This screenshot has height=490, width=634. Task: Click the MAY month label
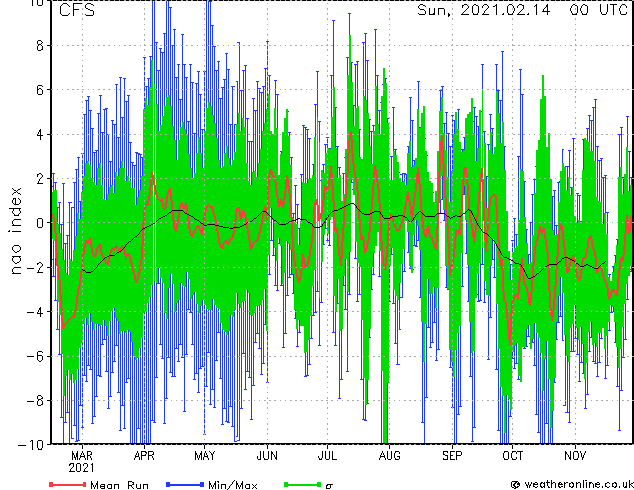[x=205, y=456]
